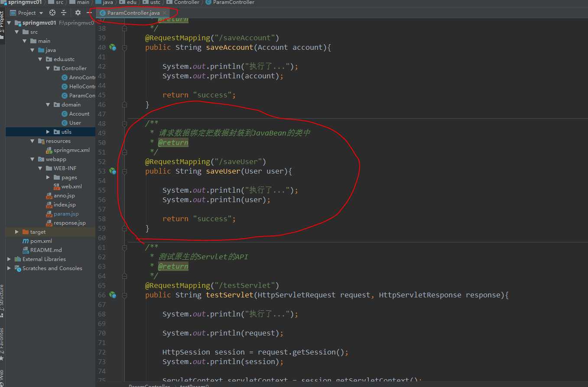Viewport: 588px width, 387px height.
Task: Select User class in domain package
Action: pyautogui.click(x=71, y=123)
